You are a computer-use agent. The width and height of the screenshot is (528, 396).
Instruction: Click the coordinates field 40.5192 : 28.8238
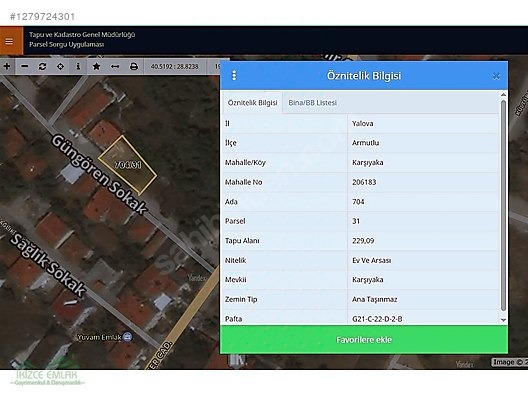pos(174,66)
